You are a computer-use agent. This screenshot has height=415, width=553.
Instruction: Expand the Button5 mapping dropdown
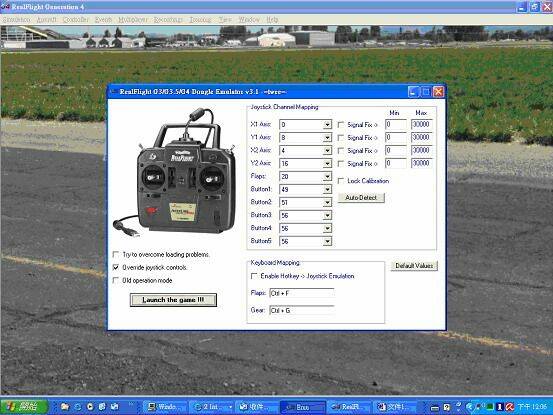[327, 242]
